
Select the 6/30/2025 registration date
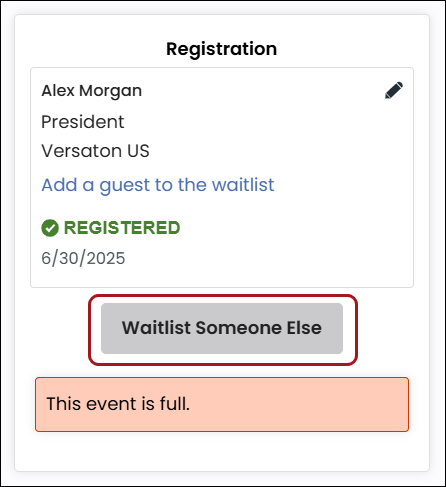point(83,258)
